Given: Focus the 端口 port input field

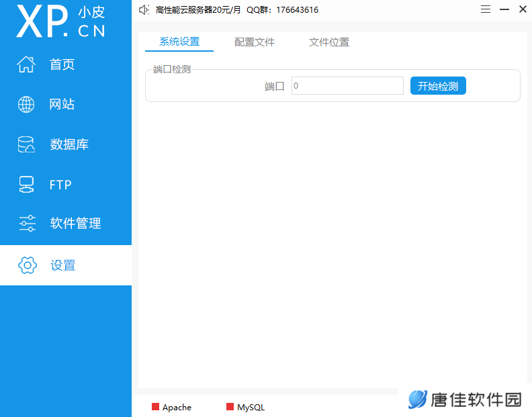Looking at the screenshot, I should click(347, 85).
